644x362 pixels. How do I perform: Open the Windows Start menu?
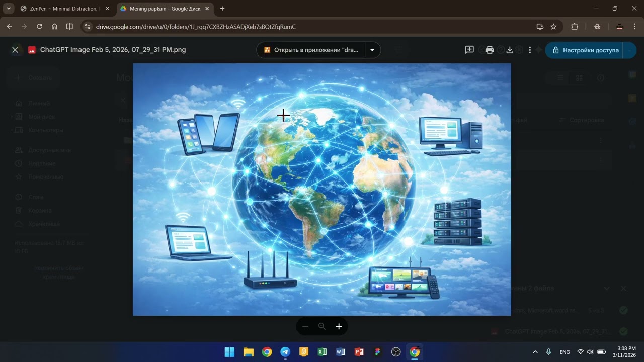pyautogui.click(x=229, y=352)
